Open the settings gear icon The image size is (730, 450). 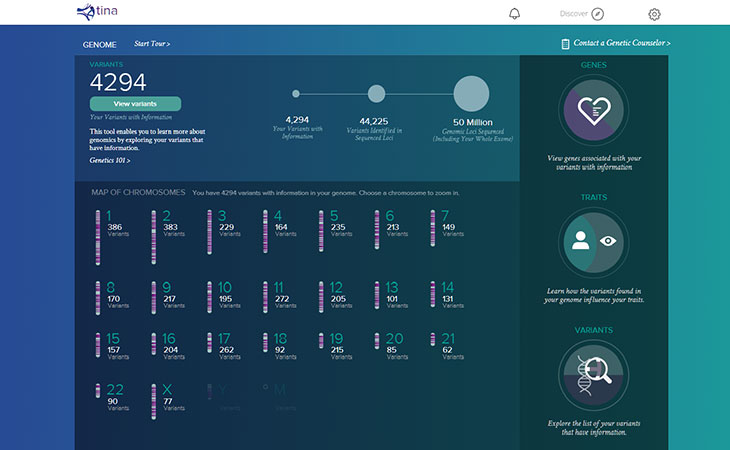pos(655,14)
